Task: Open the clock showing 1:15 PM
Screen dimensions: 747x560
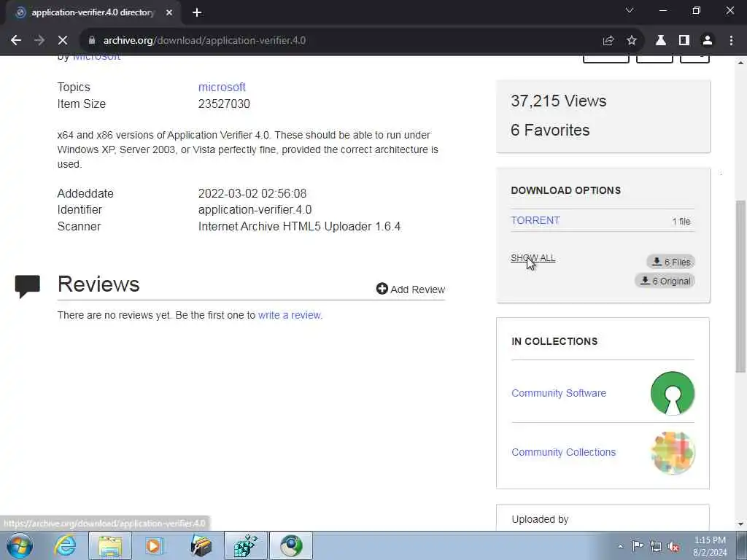Action: click(710, 546)
